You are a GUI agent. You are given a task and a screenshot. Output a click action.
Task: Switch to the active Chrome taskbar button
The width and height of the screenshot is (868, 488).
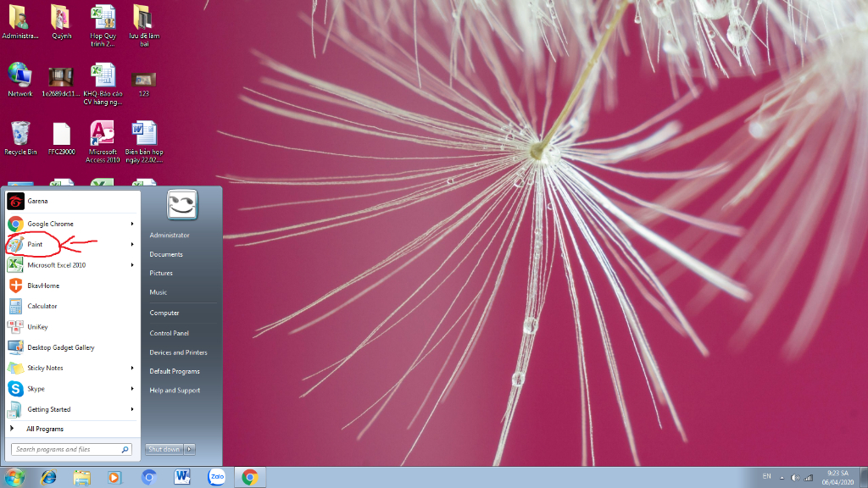click(250, 477)
